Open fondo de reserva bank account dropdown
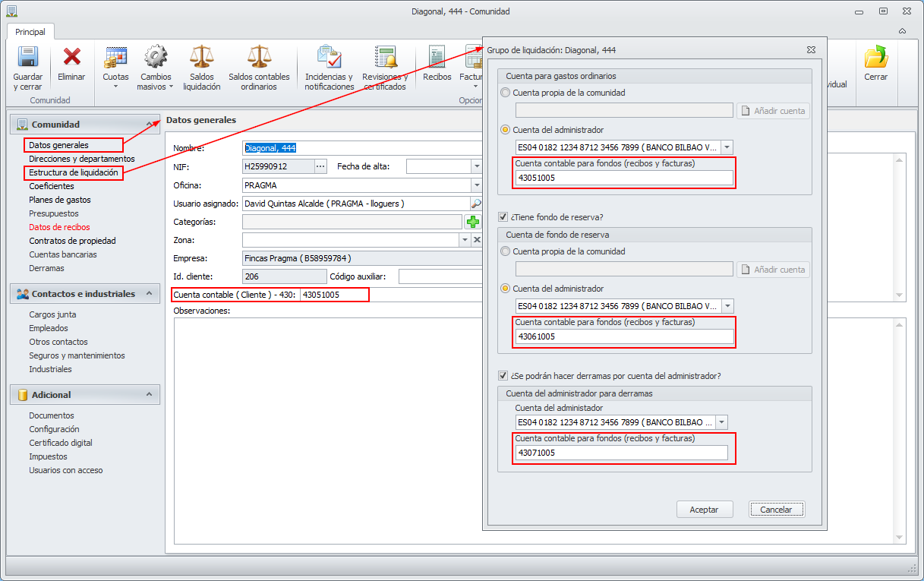The width and height of the screenshot is (924, 581). pos(727,306)
